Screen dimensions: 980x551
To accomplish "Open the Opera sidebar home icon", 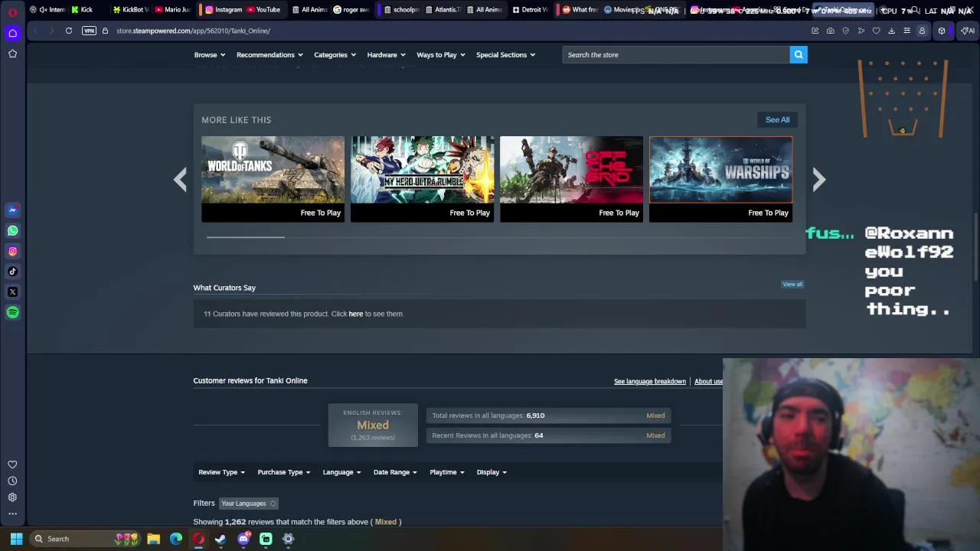I will click(x=12, y=33).
